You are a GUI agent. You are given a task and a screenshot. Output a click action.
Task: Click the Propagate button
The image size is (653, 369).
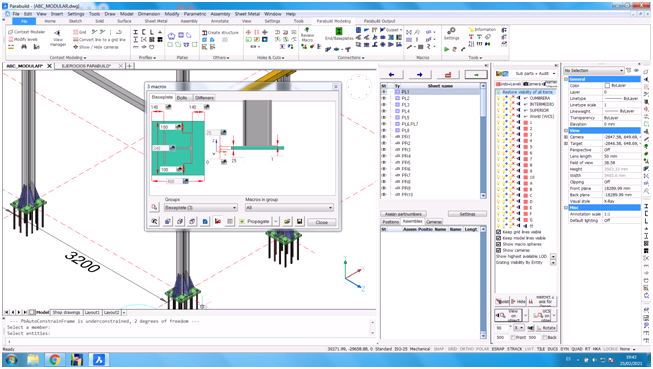pos(255,222)
